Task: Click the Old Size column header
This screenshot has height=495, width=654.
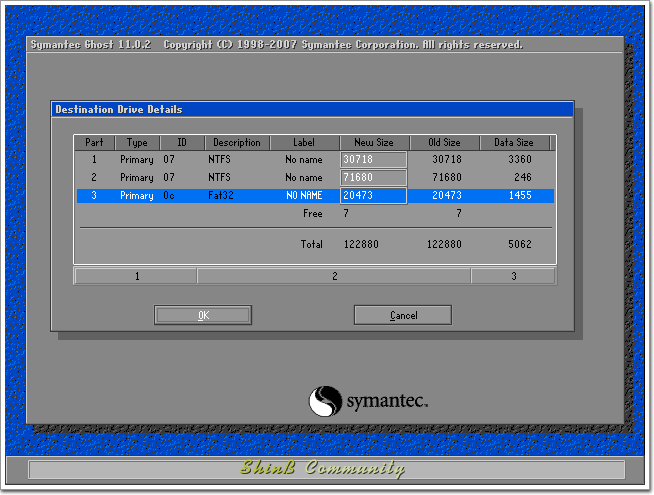Action: [x=444, y=143]
